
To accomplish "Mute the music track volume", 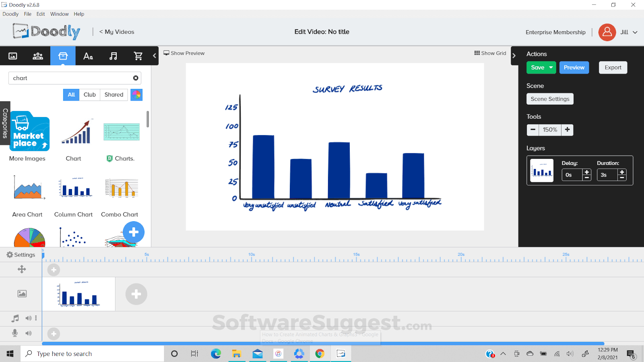I will 29,318.
